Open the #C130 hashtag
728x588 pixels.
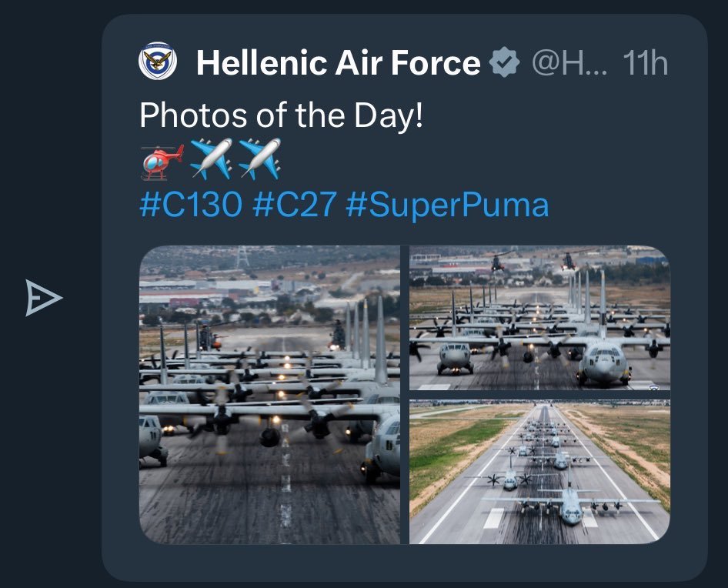point(191,205)
